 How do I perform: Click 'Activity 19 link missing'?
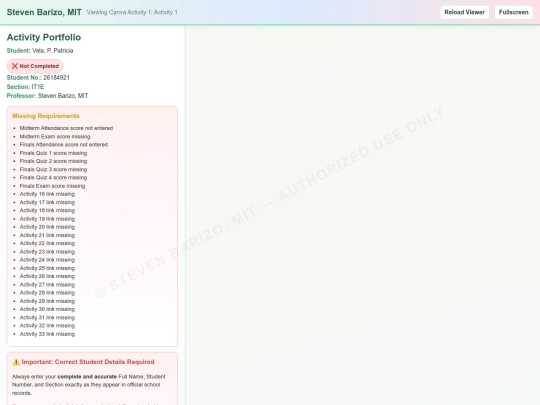(47, 219)
